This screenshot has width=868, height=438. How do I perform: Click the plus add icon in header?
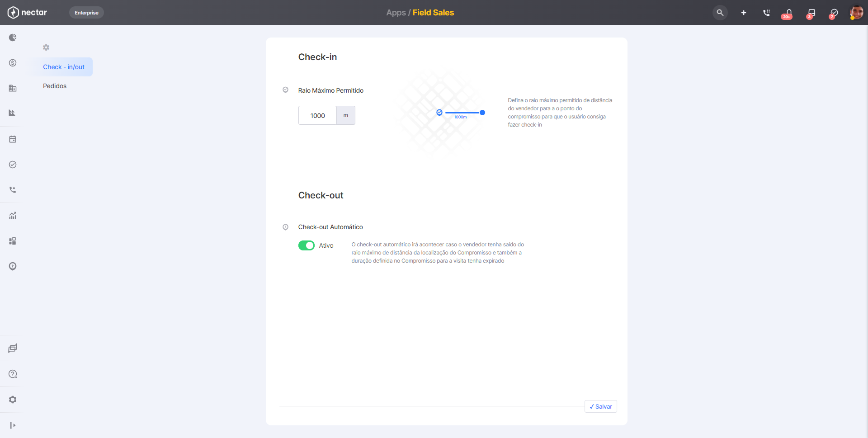(744, 13)
